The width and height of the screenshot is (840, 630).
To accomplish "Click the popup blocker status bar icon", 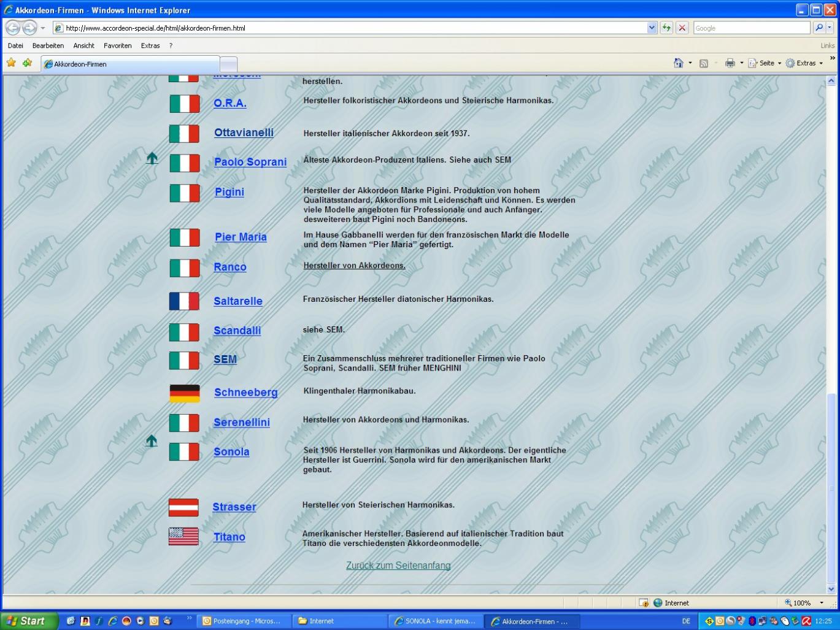I will [x=644, y=603].
